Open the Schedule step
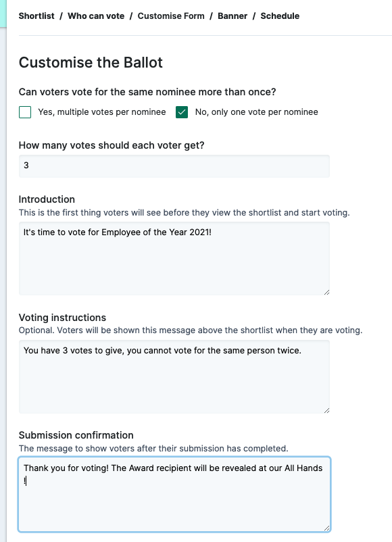The width and height of the screenshot is (392, 542). (280, 16)
